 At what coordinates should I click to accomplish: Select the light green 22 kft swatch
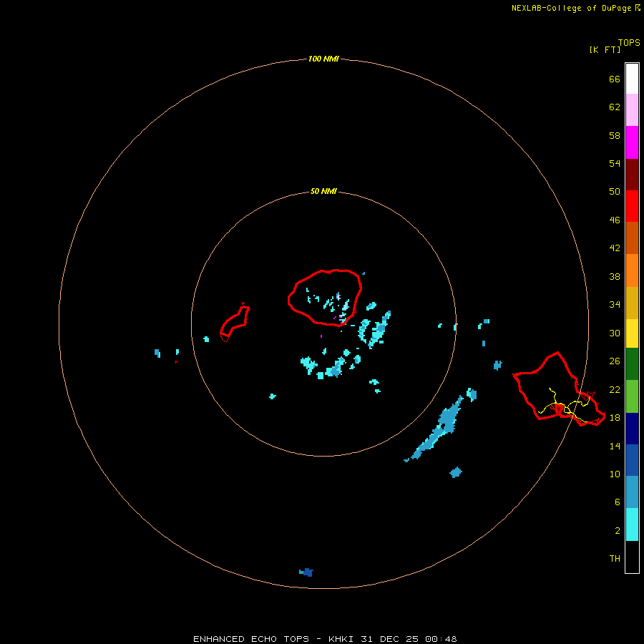(x=632, y=396)
